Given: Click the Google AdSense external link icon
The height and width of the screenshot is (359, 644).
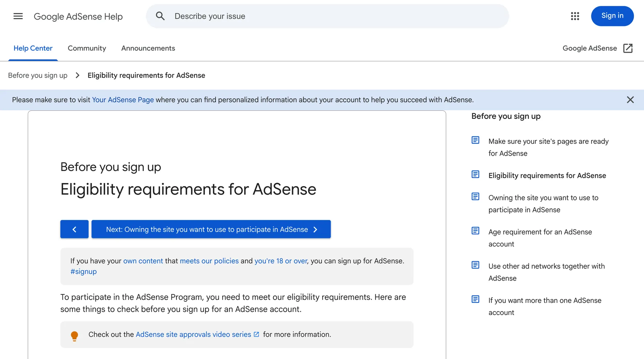Looking at the screenshot, I should [x=628, y=48].
